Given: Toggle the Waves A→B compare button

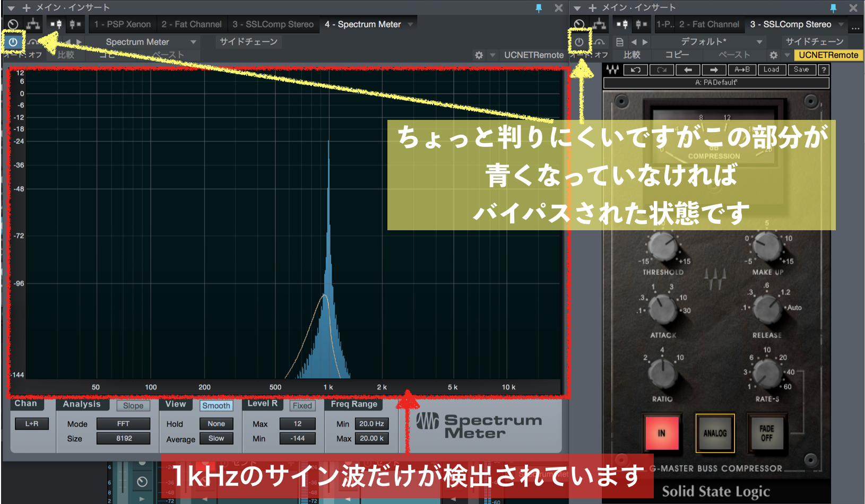Looking at the screenshot, I should click(742, 69).
